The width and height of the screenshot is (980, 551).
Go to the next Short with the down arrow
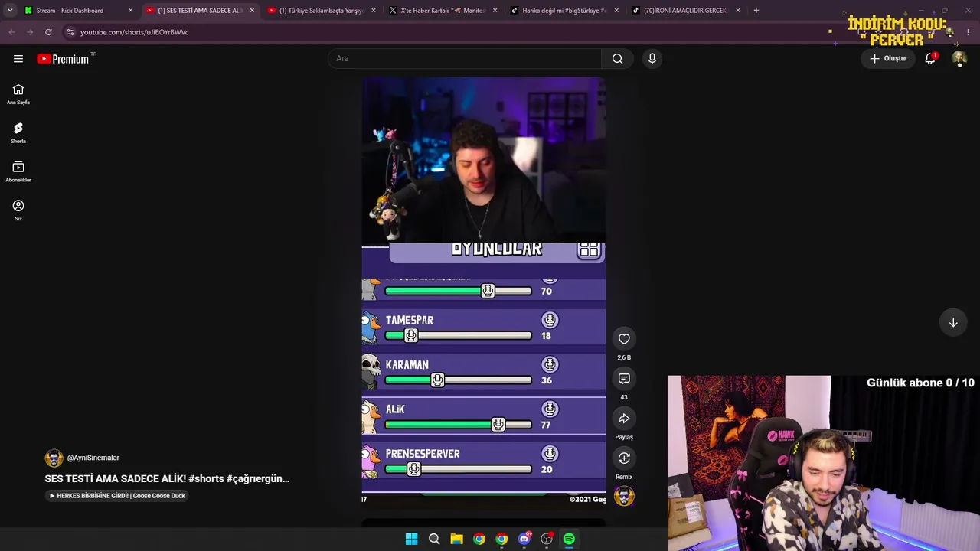(x=953, y=322)
